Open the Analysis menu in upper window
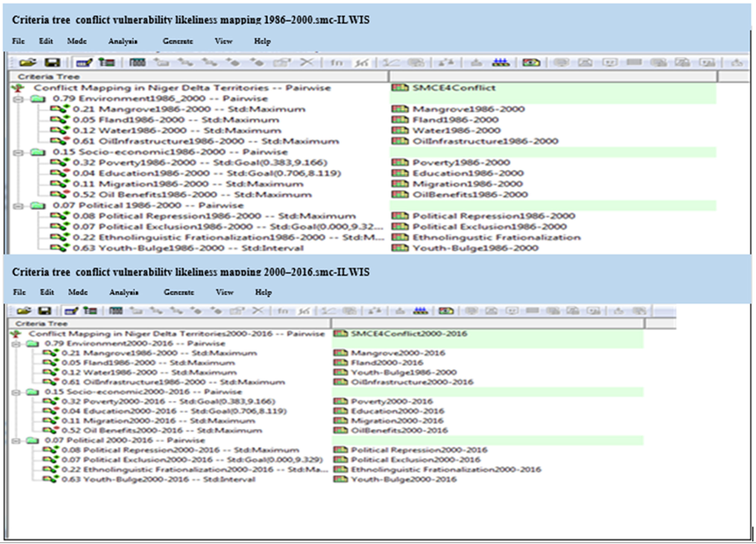Viewport: 756px width, 544px height. [x=123, y=41]
